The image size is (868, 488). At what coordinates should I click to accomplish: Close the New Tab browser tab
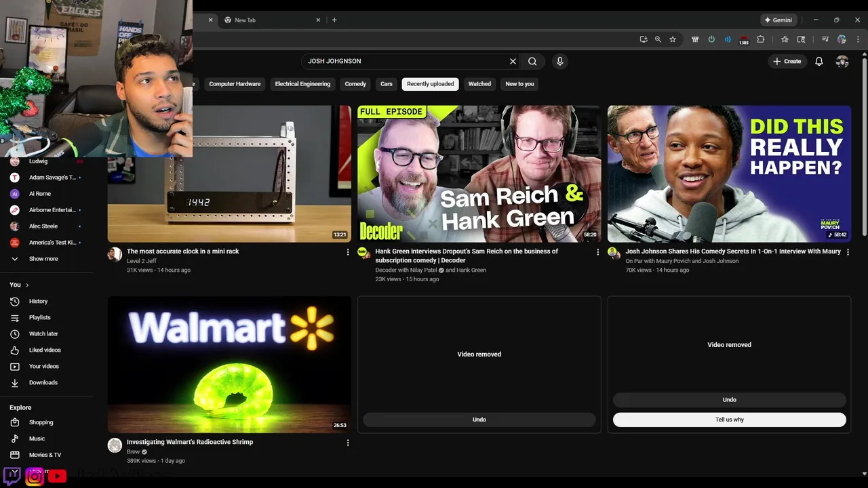tap(318, 20)
